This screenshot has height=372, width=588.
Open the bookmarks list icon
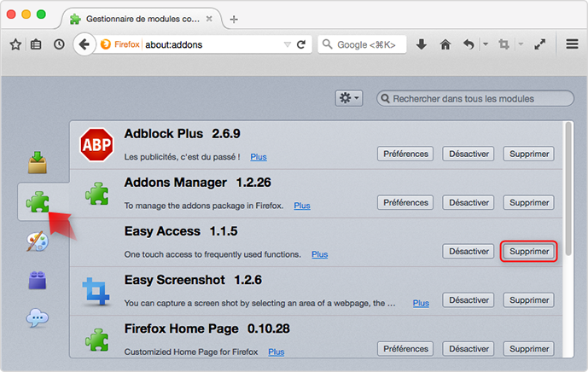(36, 44)
